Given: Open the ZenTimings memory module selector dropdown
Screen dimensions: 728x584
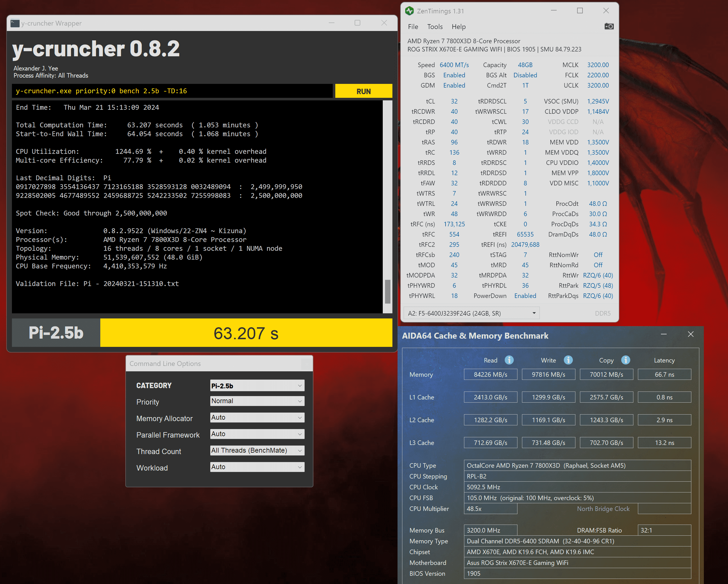Looking at the screenshot, I should (x=471, y=313).
